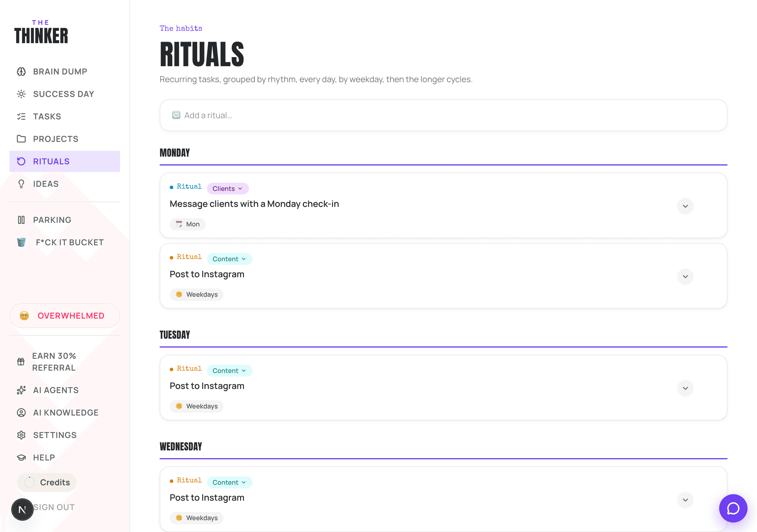Click the Settings gear icon
757x532 pixels.
click(x=21, y=435)
